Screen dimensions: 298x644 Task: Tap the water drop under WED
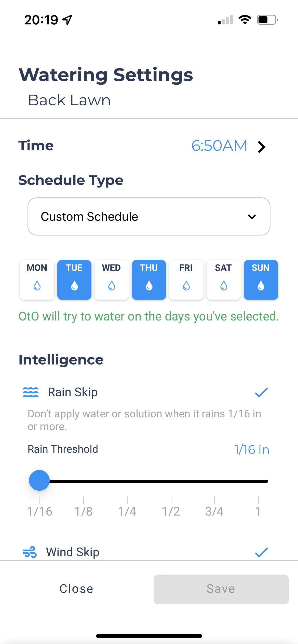112,286
